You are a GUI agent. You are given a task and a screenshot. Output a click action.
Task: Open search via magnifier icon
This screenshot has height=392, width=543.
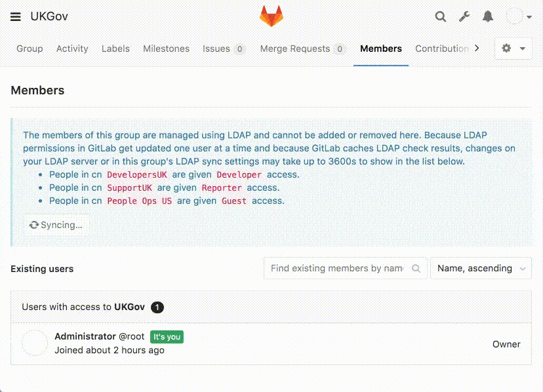pos(441,17)
